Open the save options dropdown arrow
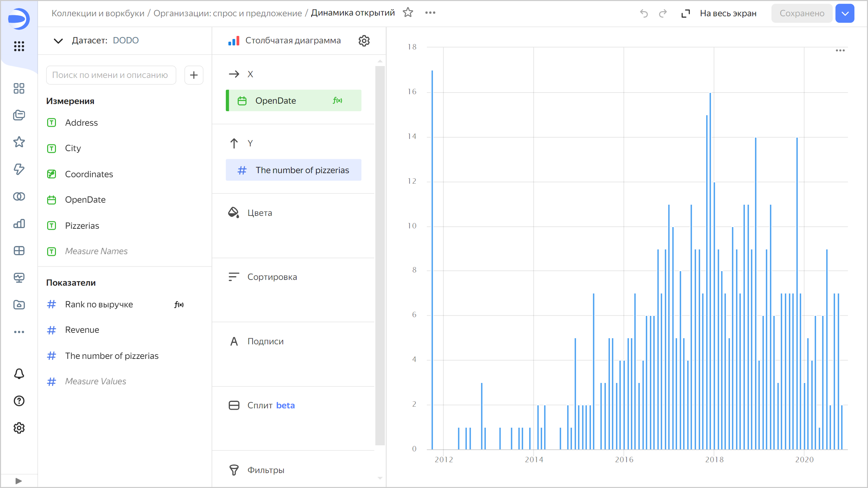868x488 pixels. (x=845, y=13)
